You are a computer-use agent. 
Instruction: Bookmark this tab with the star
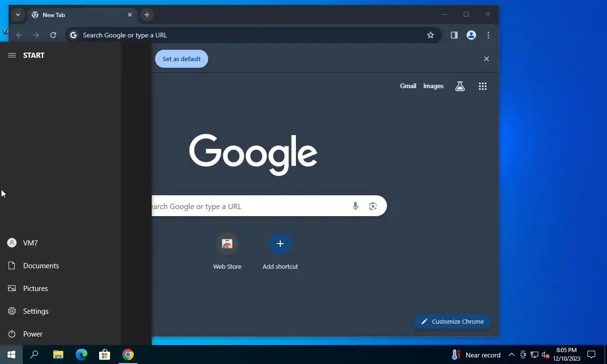click(431, 35)
